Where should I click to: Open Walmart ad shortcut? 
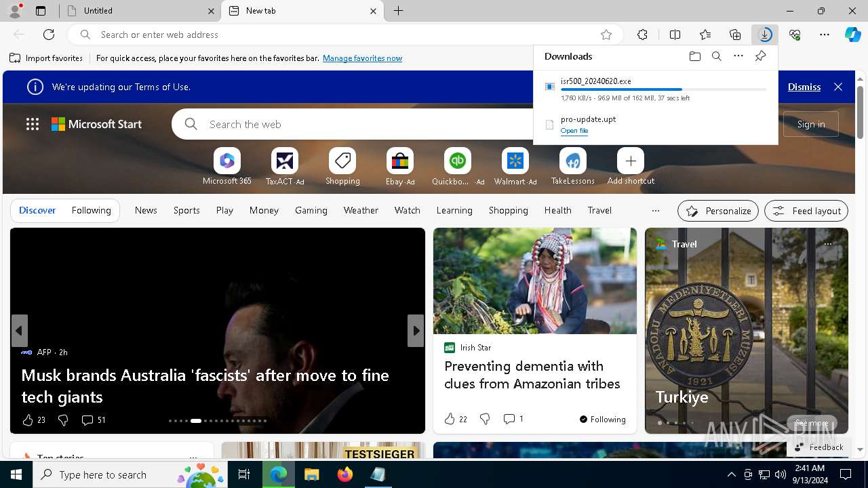[x=515, y=167]
